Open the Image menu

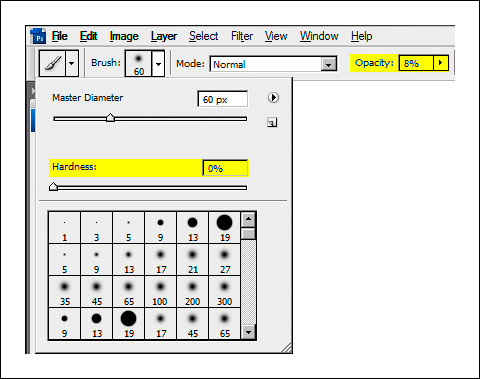[124, 36]
